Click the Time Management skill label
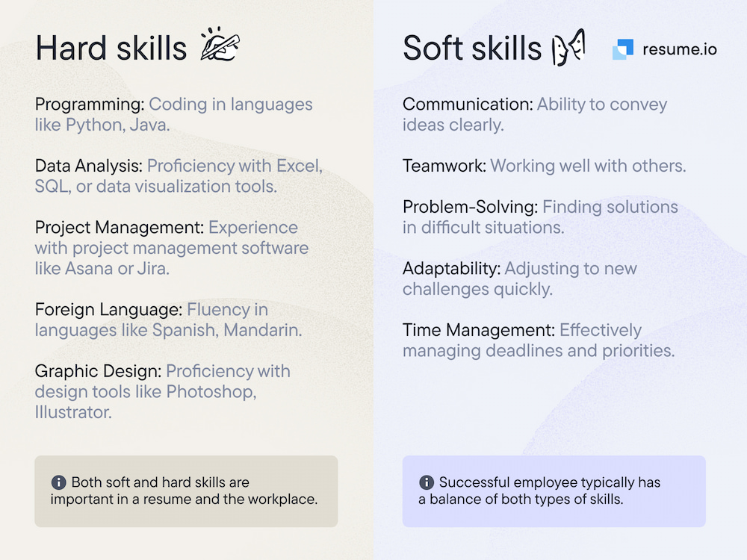 click(x=478, y=330)
